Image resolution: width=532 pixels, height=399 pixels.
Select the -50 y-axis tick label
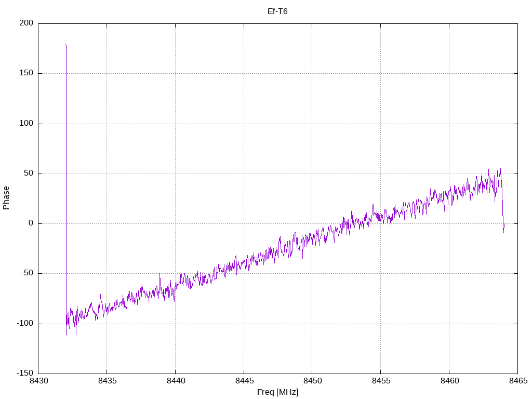click(x=26, y=273)
